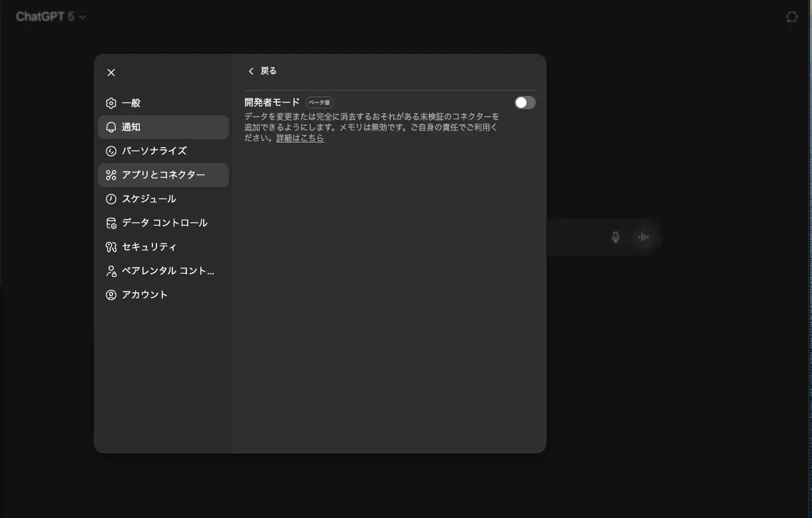This screenshot has height=518, width=812.
Task: Open the 一般 settings tab
Action: [x=163, y=103]
